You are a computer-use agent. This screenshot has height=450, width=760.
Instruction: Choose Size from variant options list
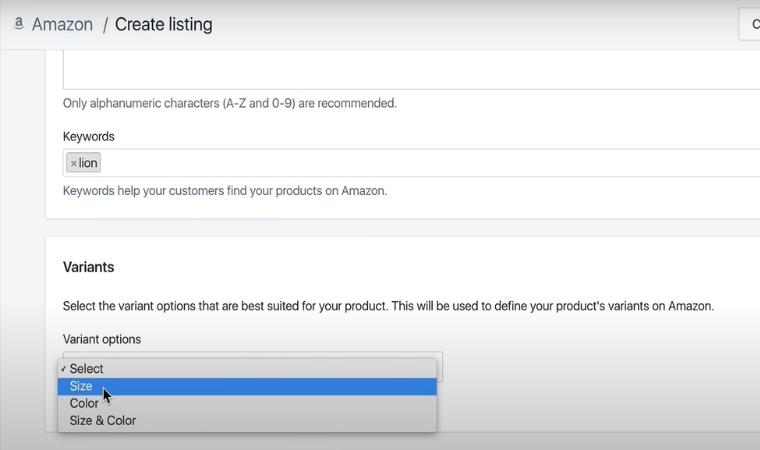(81, 386)
